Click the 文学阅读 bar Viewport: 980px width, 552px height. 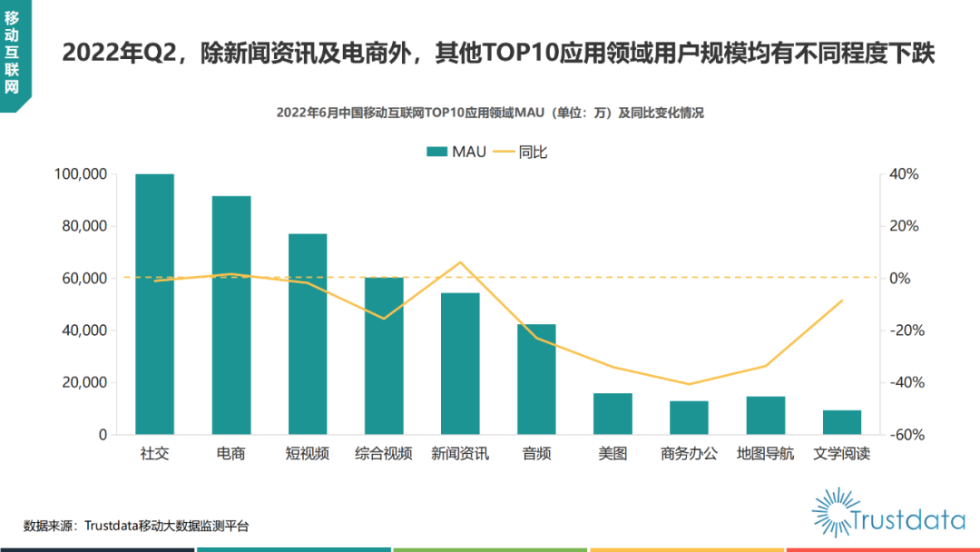(842, 422)
